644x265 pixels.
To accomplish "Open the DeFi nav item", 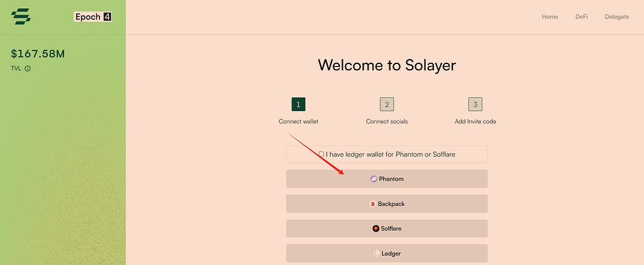I will coord(581,17).
